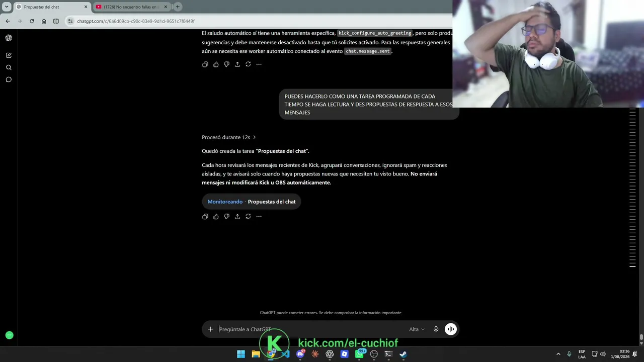644x362 pixels.
Task: Open the ESP LAA keyboard language switcher
Action: tap(582, 354)
